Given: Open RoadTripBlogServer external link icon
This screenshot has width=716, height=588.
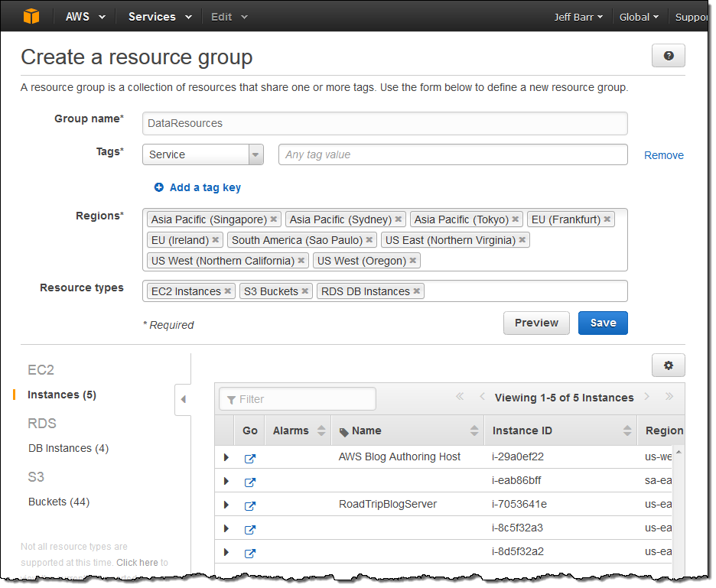Looking at the screenshot, I should click(x=250, y=506).
